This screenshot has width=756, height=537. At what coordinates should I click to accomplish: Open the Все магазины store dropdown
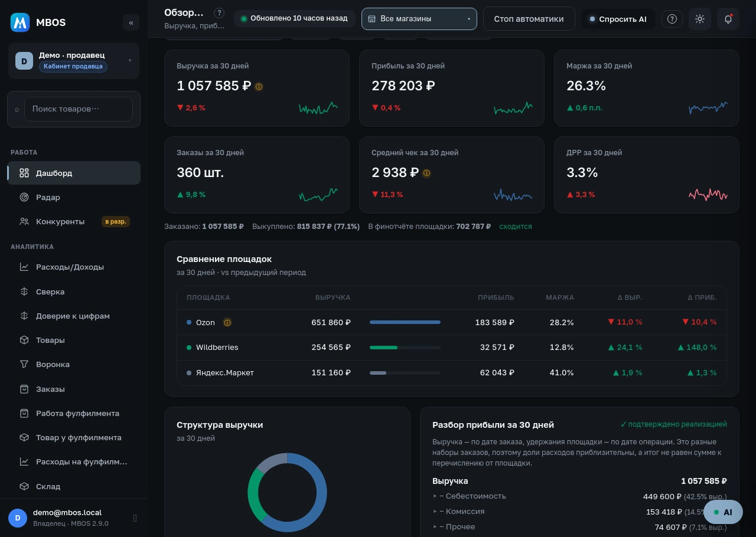(419, 19)
